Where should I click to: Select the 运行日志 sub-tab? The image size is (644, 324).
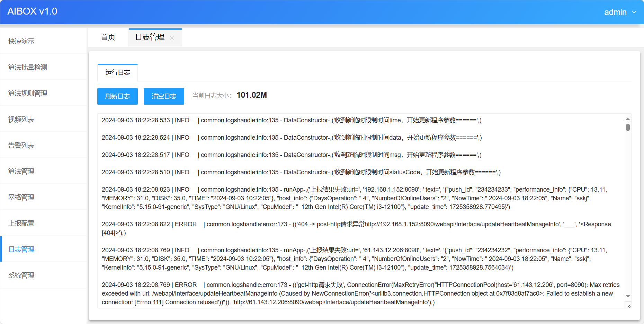click(x=118, y=72)
